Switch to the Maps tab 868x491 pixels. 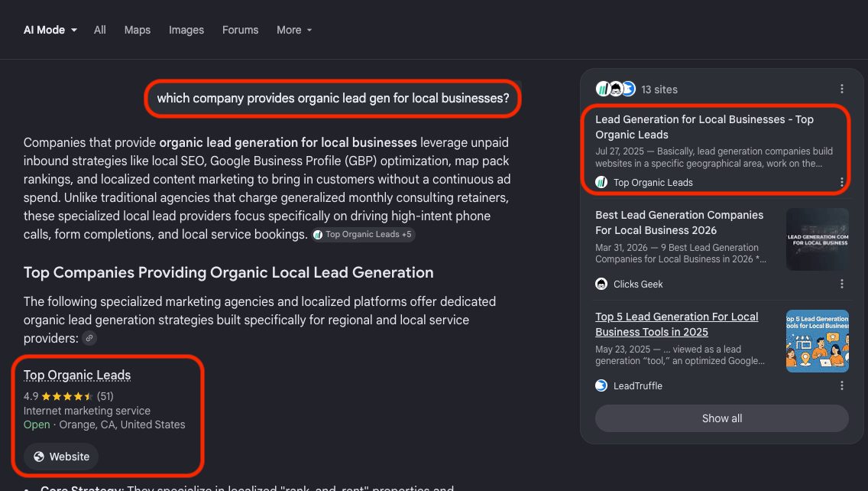coord(138,30)
